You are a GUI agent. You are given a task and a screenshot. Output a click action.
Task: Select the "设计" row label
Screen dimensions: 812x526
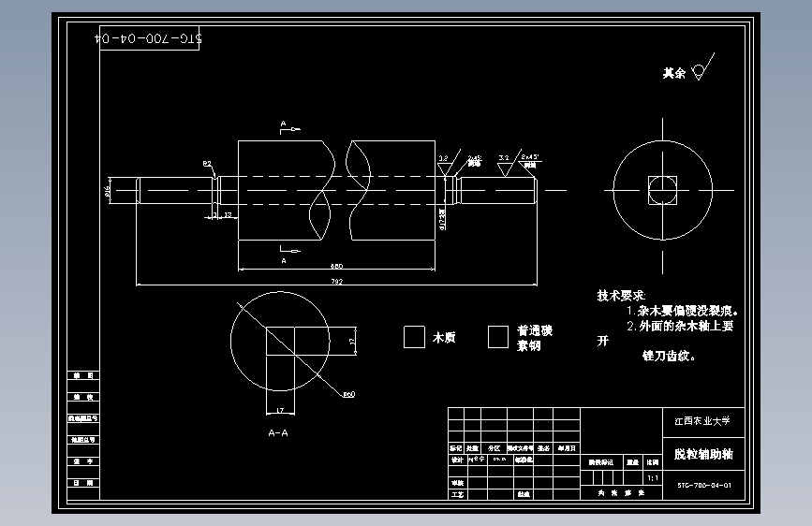pyautogui.click(x=457, y=460)
